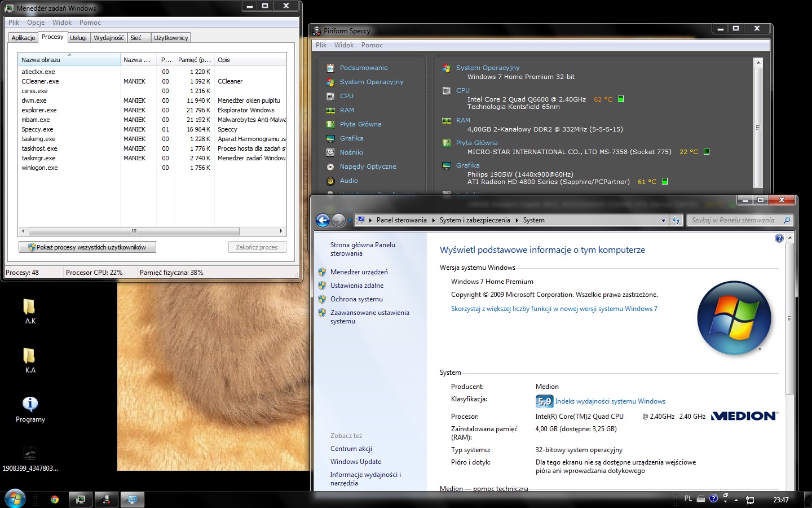Launch Google Chrome from the taskbar

[x=55, y=500]
